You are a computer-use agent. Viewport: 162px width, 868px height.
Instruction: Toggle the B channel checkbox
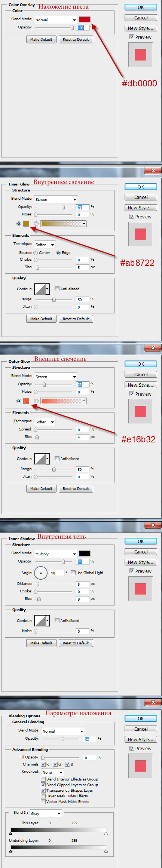pyautogui.click(x=67, y=764)
